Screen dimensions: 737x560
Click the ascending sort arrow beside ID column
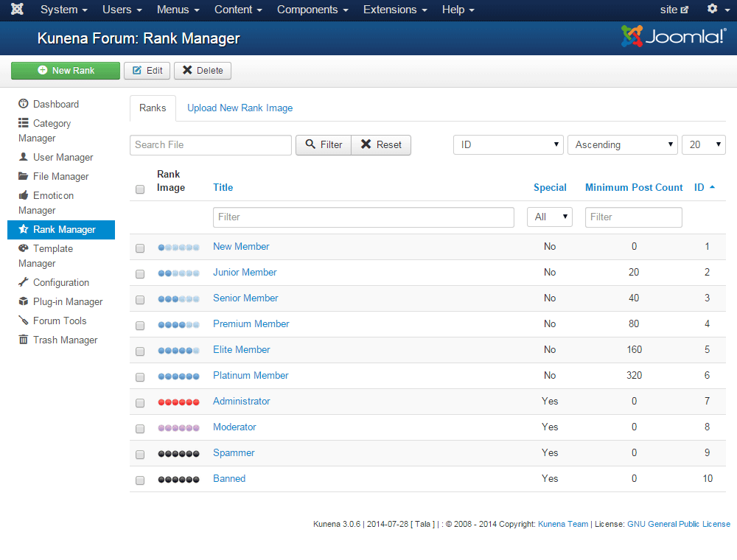pos(712,187)
